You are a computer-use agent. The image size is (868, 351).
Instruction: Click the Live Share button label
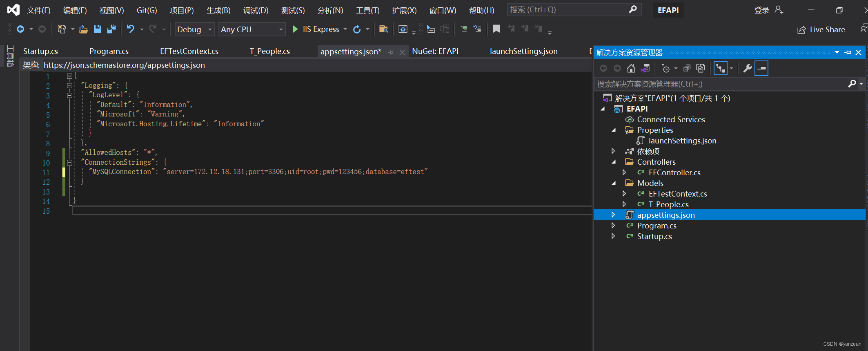[827, 29]
